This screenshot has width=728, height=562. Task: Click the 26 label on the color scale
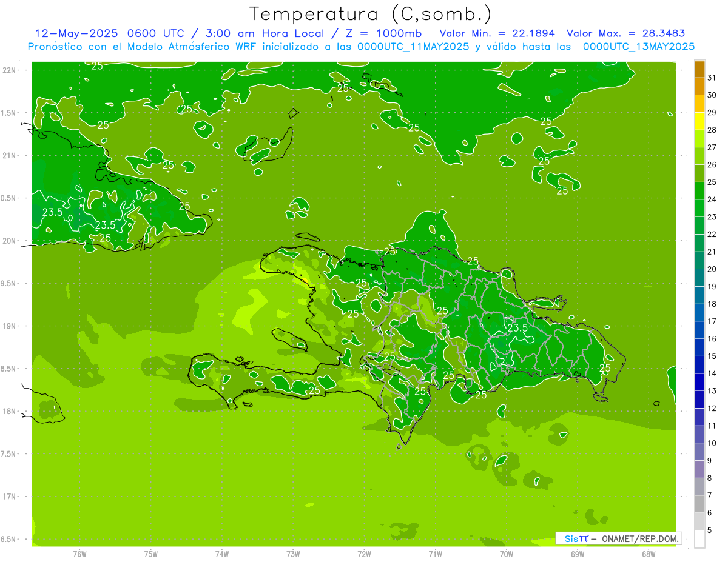point(712,164)
